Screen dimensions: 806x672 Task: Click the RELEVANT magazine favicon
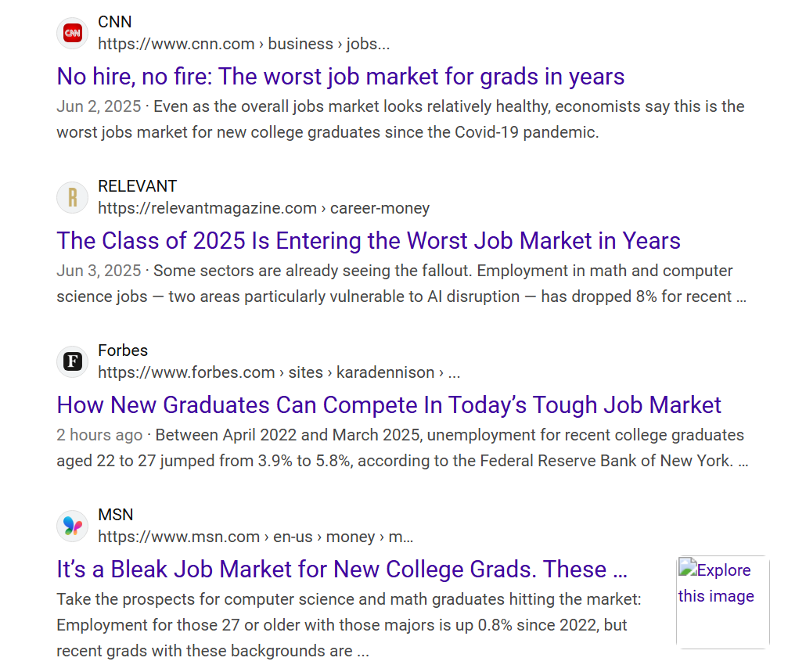tap(73, 198)
